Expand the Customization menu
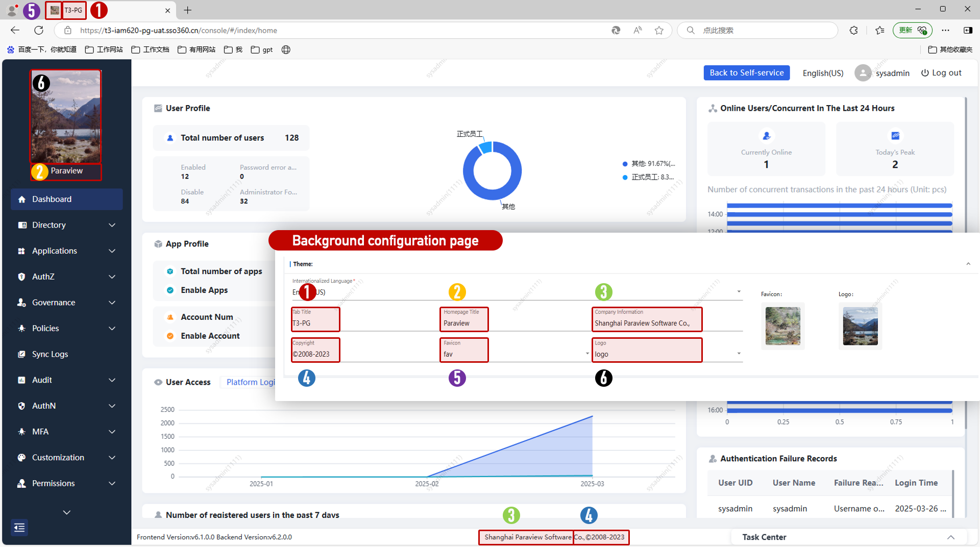The height and width of the screenshot is (549, 980). pos(66,458)
